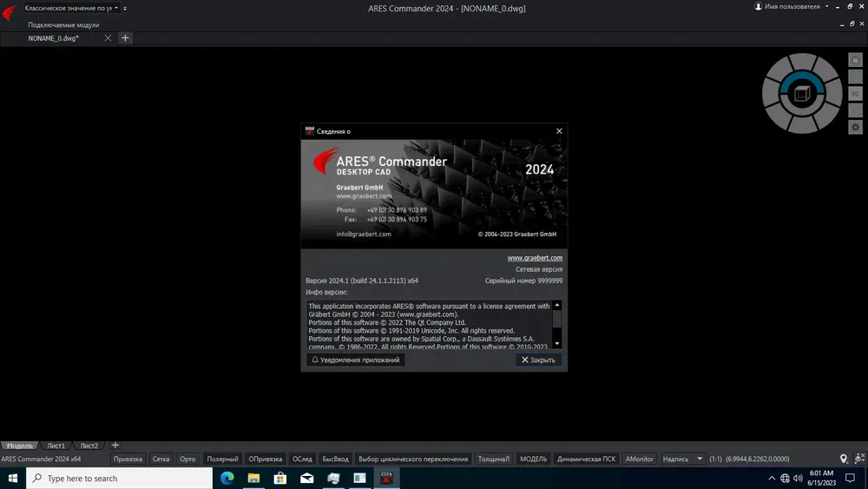Click the ARES red logo application button
The height and width of the screenshot is (489, 868).
[x=10, y=11]
